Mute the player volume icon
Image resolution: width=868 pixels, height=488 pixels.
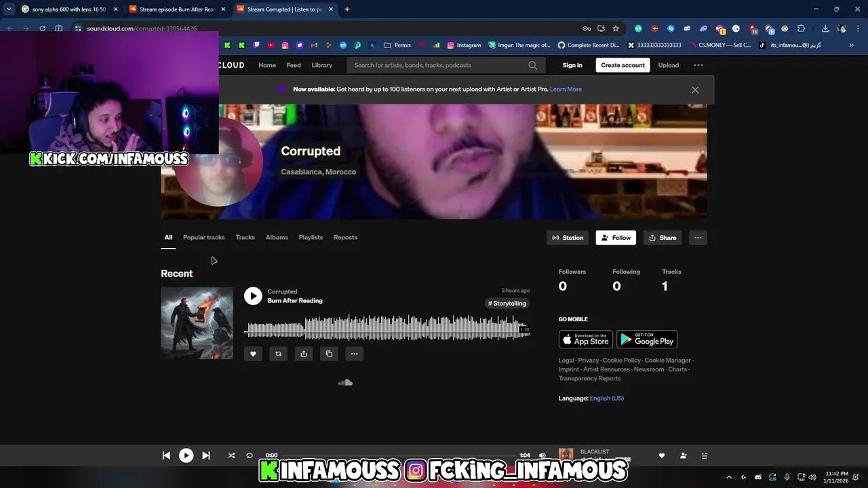[542, 455]
